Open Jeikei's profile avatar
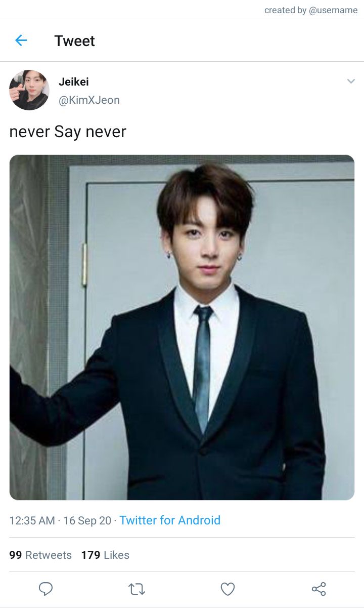The height and width of the screenshot is (612, 364). pos(29,90)
